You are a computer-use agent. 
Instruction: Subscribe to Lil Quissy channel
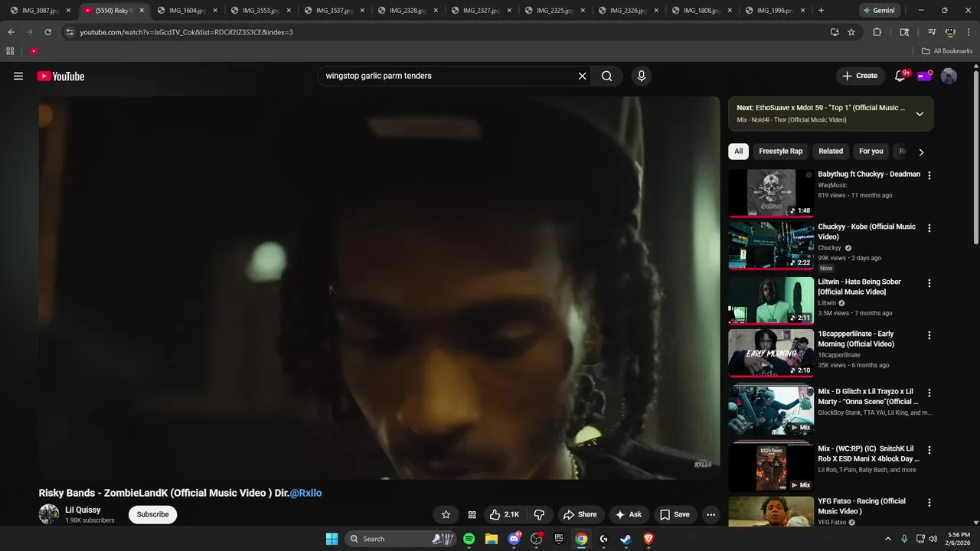point(152,514)
